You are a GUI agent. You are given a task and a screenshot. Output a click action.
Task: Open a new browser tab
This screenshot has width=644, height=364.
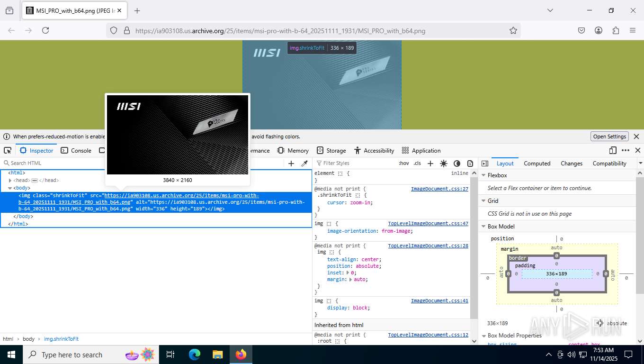click(x=137, y=10)
